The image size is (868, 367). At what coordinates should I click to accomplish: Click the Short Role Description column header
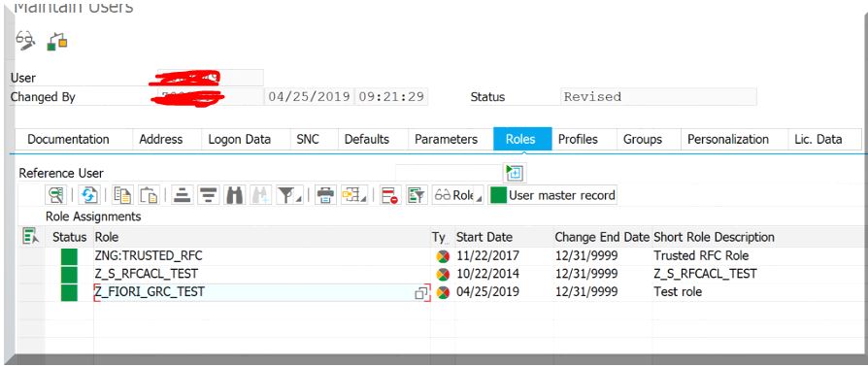tap(714, 237)
